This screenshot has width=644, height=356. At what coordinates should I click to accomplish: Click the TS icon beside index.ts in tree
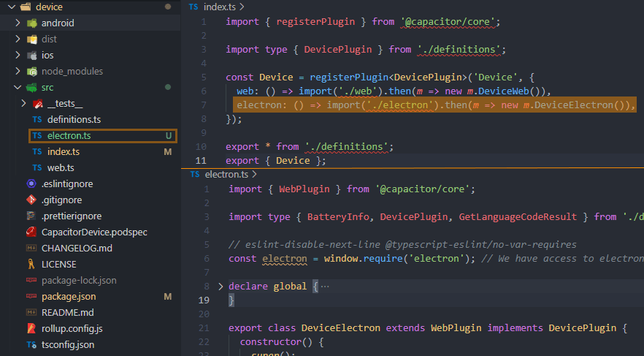[37, 151]
